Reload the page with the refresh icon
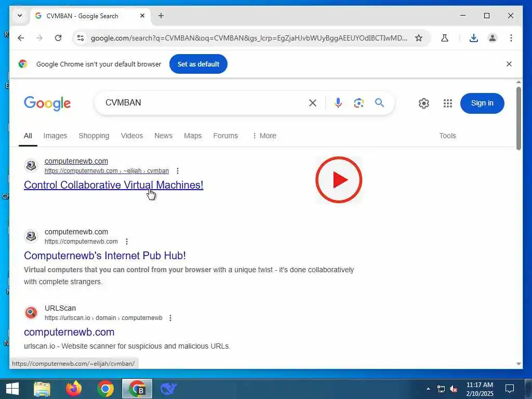The height and width of the screenshot is (399, 532). coord(58,38)
